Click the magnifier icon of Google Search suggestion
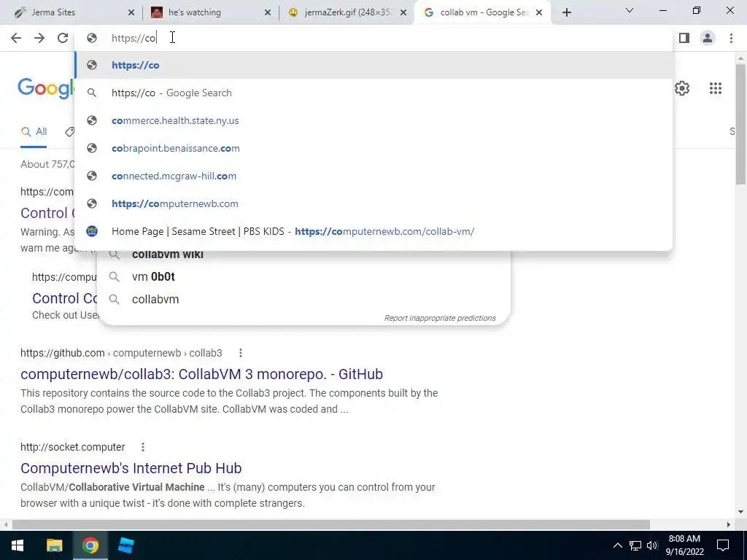The width and height of the screenshot is (747, 560). (92, 93)
